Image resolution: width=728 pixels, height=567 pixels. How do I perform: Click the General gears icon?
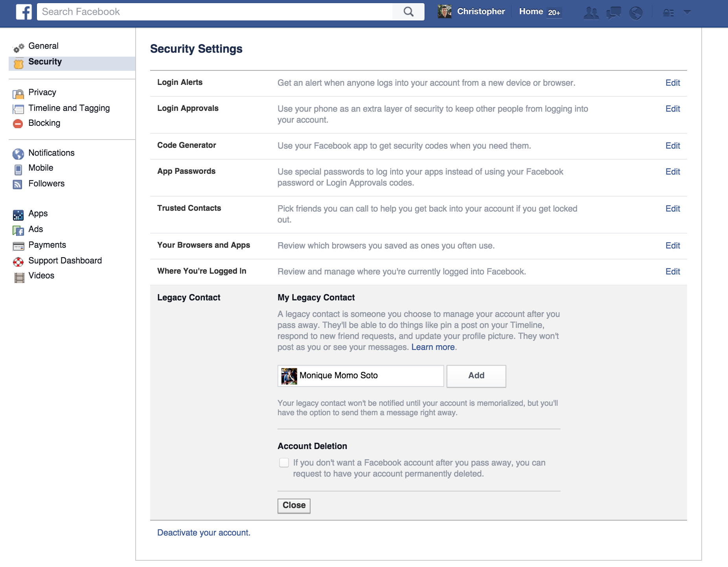(x=18, y=48)
